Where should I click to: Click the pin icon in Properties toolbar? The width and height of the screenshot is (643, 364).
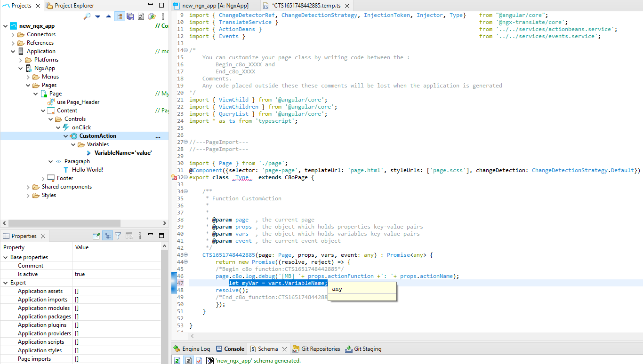(96, 236)
